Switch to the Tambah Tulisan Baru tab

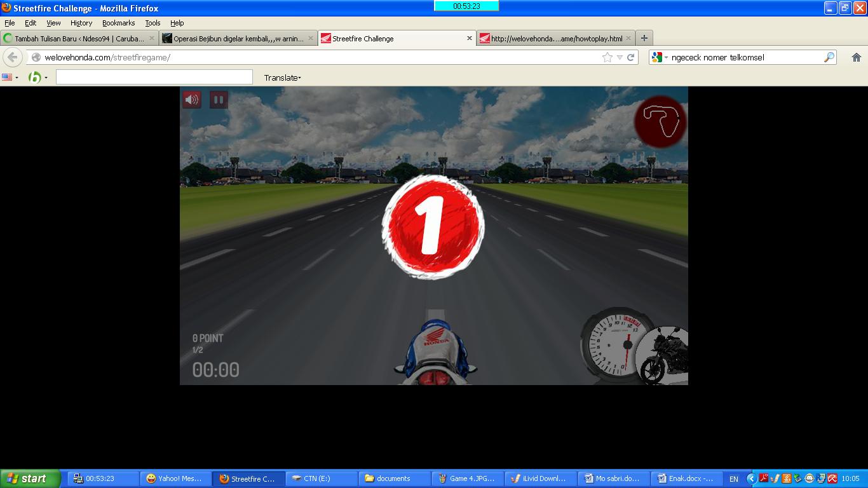coord(76,38)
